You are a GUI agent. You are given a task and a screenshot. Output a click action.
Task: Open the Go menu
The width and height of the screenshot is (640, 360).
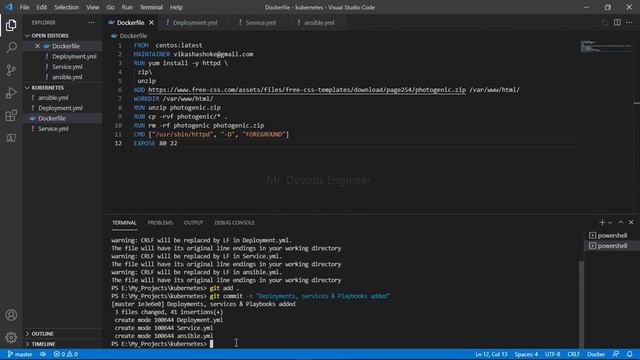111,7
